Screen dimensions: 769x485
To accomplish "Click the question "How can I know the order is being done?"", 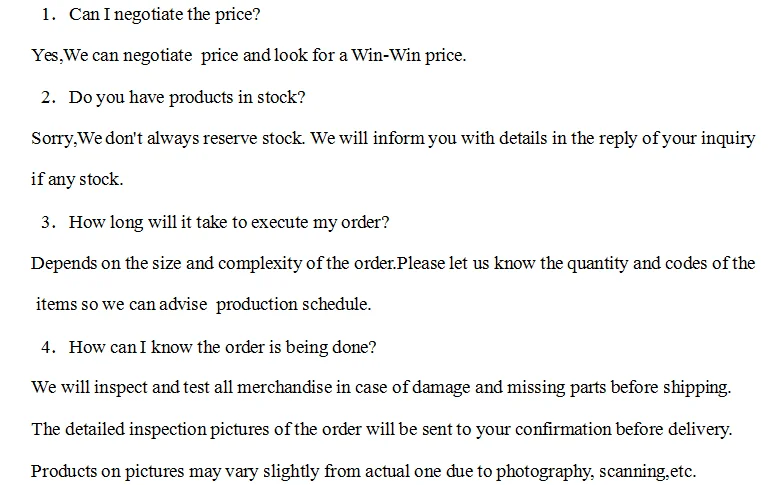I will (222, 347).
